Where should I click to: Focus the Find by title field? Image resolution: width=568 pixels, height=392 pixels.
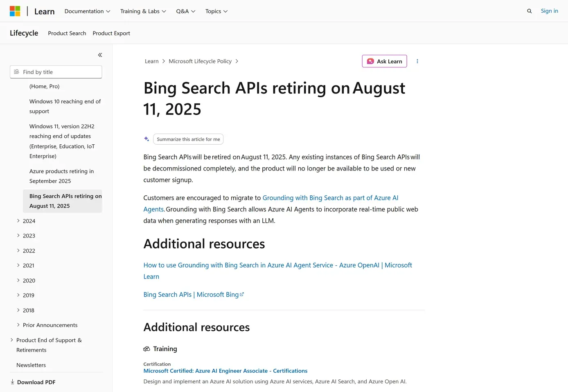[x=56, y=72]
